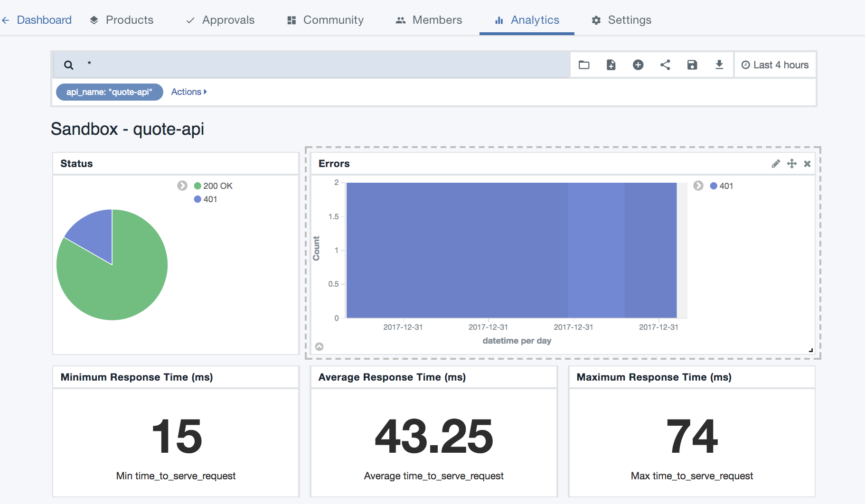Click 401 legend swatch in Status panel
865x504 pixels.
point(197,199)
